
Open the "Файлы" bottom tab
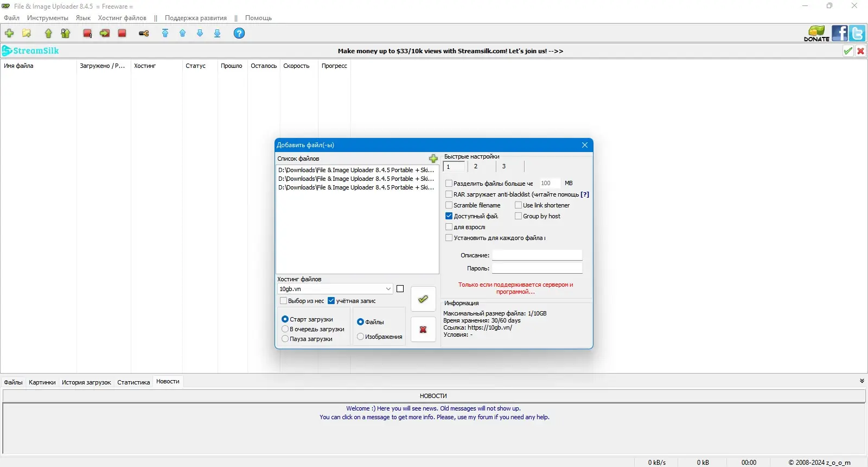14,382
